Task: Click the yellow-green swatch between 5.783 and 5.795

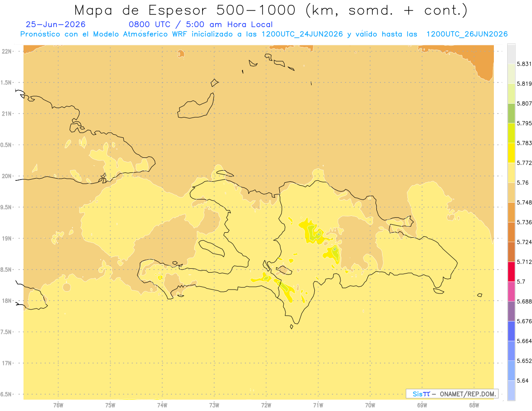Action: coord(511,133)
